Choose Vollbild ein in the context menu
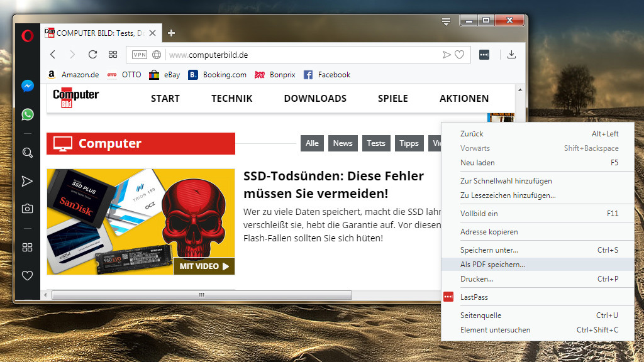The height and width of the screenshot is (362, 644). 538,214
